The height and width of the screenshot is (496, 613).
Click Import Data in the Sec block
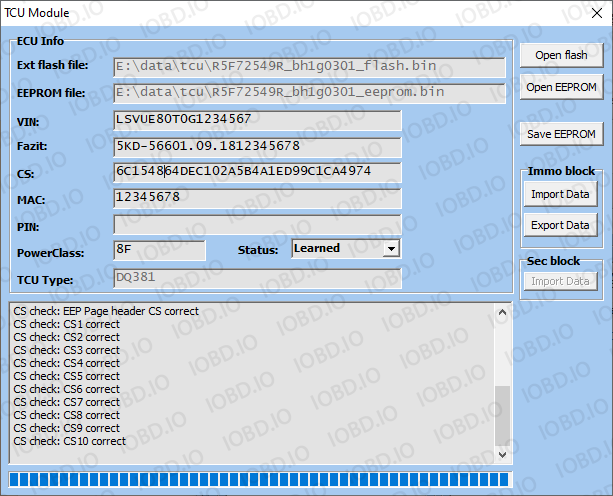point(560,281)
